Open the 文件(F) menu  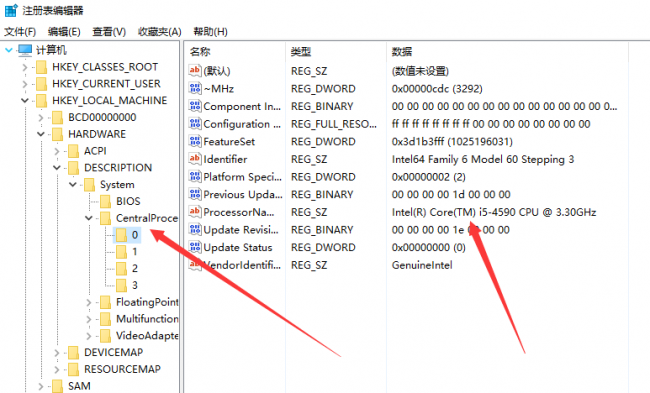pyautogui.click(x=20, y=32)
